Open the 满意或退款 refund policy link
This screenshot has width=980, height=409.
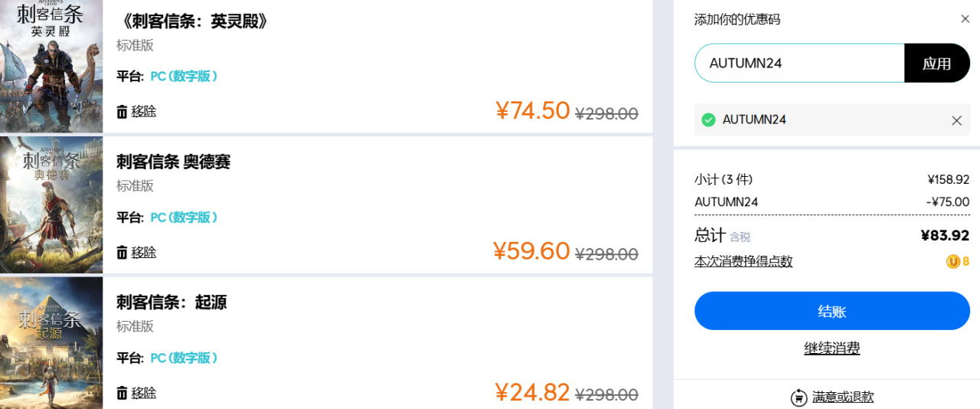tap(843, 398)
